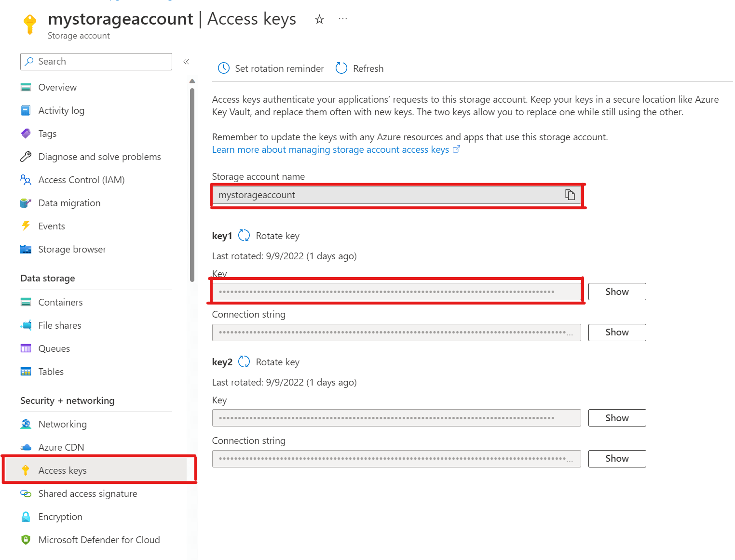This screenshot has height=560, width=735.
Task: Collapse the left sidebar with the chevron
Action: [x=186, y=61]
